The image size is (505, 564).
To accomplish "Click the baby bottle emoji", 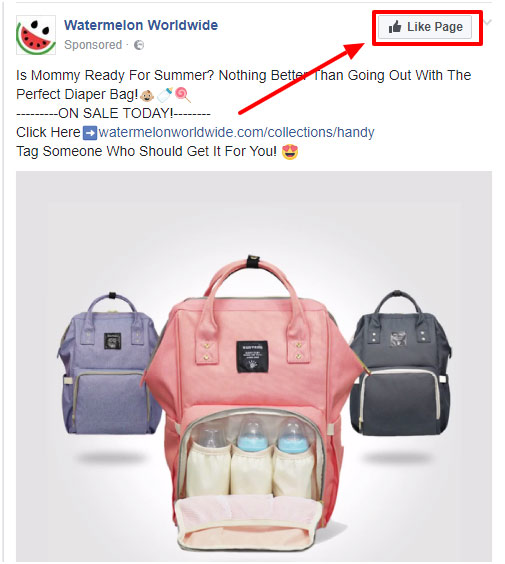I will coord(165,95).
